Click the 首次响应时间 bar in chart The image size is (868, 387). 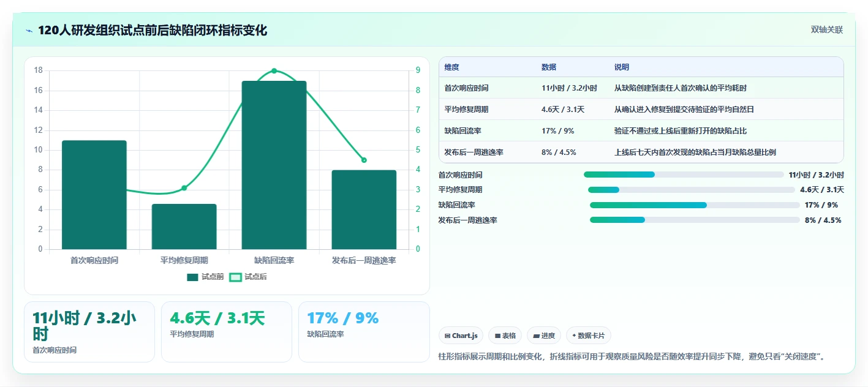[x=94, y=195]
